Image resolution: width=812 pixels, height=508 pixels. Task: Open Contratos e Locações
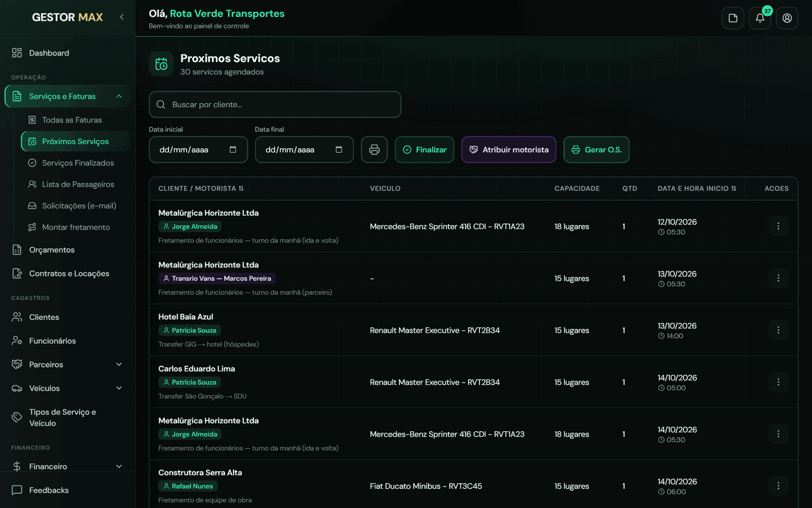coord(67,273)
